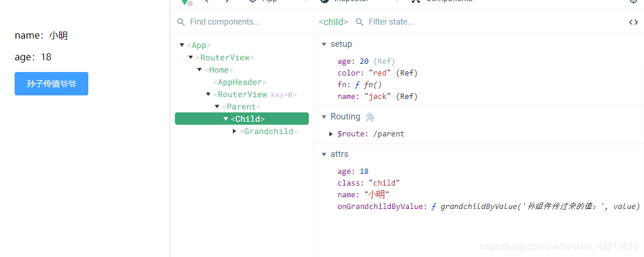Collapse the attrs state section
Image resolution: width=644 pixels, height=257 pixels.
pyautogui.click(x=324, y=154)
